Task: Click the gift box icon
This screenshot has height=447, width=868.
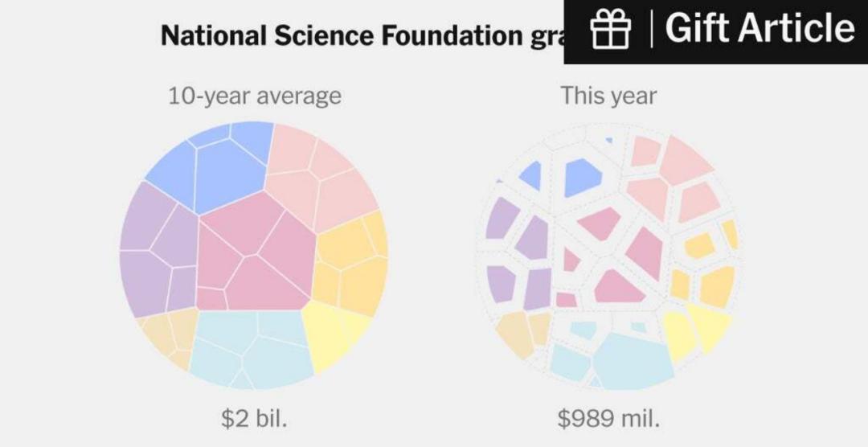Action: 611,31
